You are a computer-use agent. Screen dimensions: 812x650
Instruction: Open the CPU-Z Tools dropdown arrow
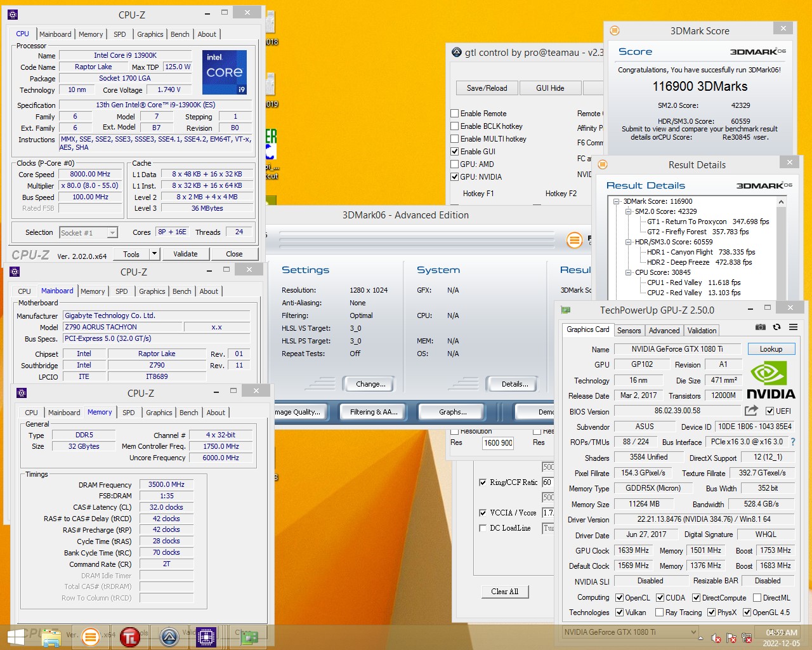click(154, 254)
